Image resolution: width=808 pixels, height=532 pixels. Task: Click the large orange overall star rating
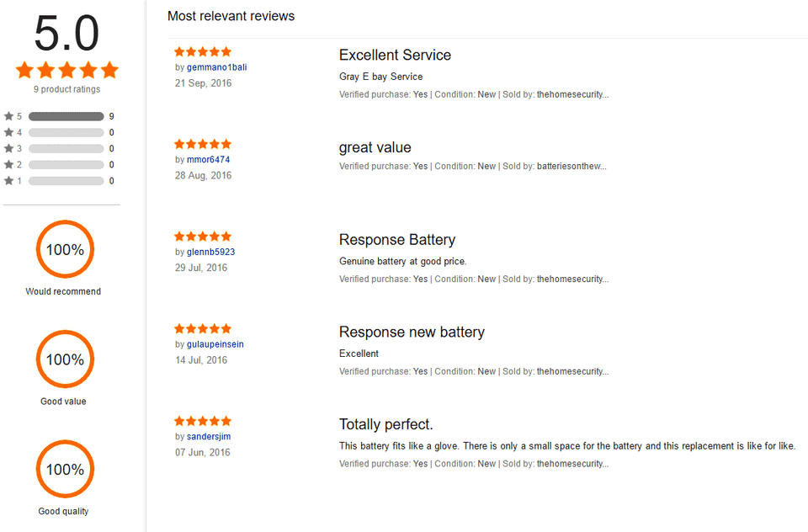66,70
